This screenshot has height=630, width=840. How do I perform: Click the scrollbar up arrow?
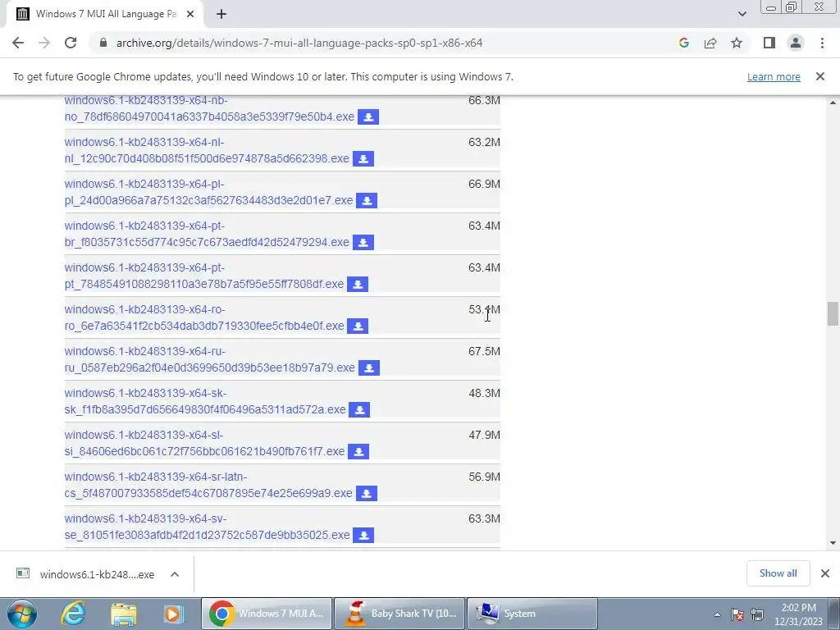(833, 103)
